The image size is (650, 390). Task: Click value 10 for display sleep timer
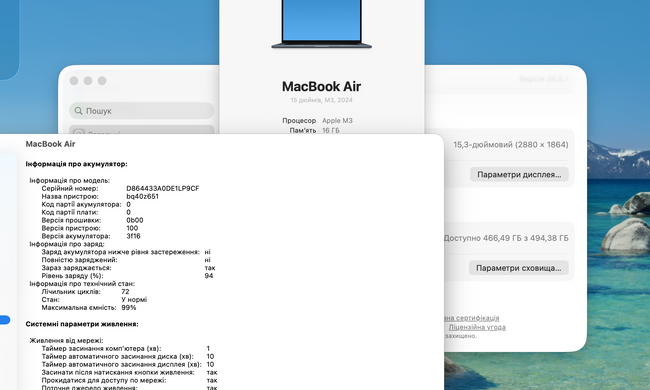click(x=210, y=364)
